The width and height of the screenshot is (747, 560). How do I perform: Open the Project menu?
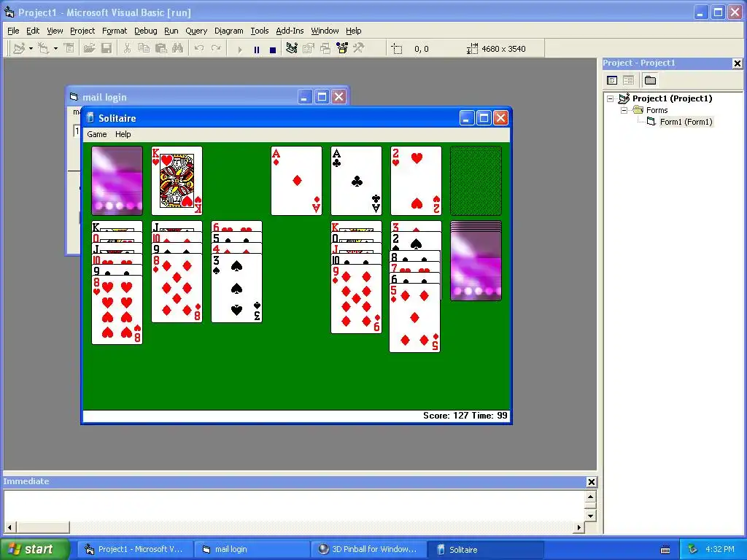click(82, 31)
